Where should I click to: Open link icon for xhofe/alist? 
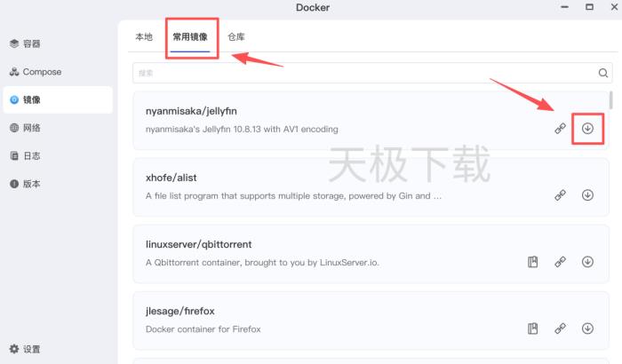[560, 195]
